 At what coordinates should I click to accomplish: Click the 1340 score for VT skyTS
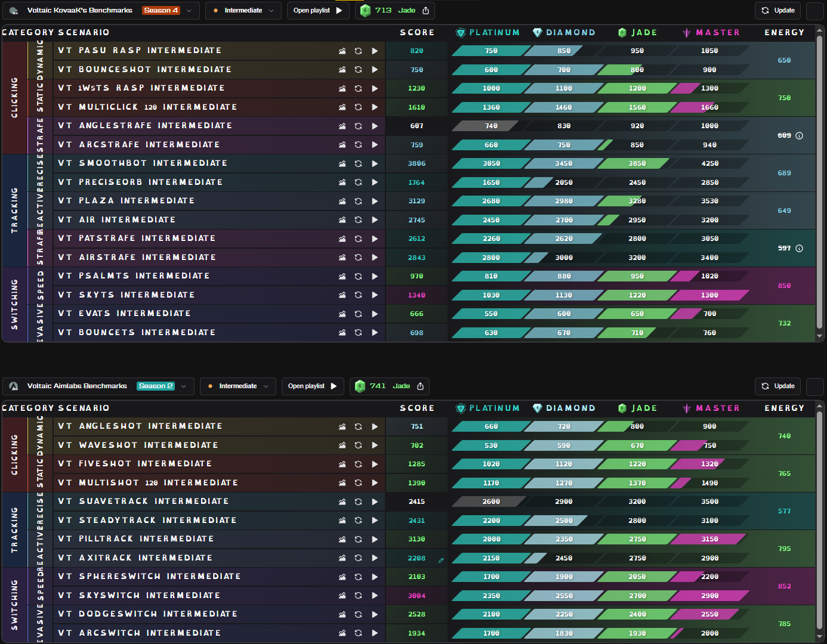coord(416,295)
